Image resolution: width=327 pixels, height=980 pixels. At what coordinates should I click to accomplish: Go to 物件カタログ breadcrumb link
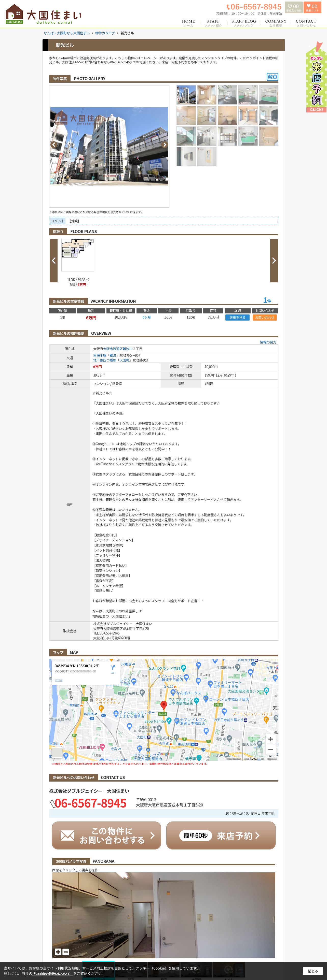[x=105, y=33]
